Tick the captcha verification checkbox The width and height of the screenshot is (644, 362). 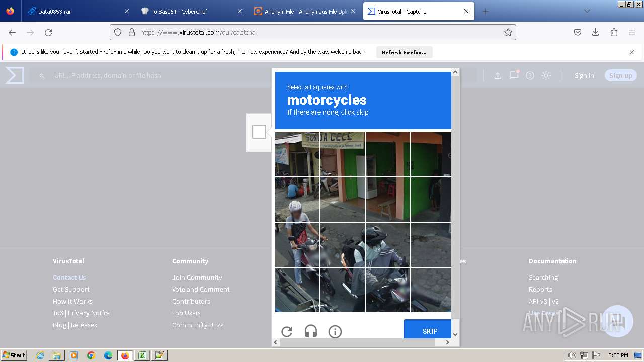tap(259, 132)
